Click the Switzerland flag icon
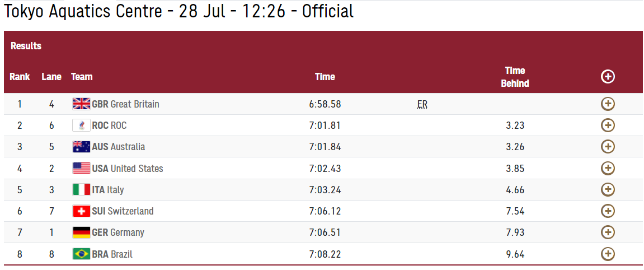The width and height of the screenshot is (644, 270). [82, 211]
